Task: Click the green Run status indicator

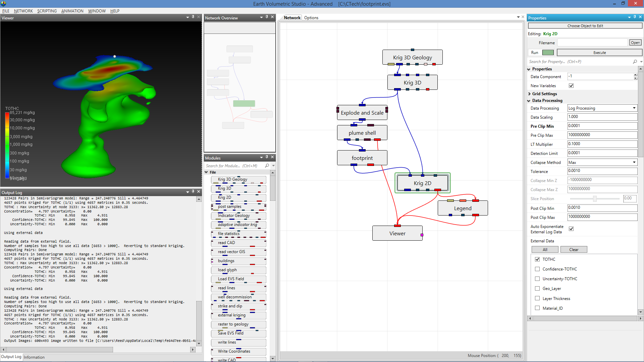Action: [548, 53]
